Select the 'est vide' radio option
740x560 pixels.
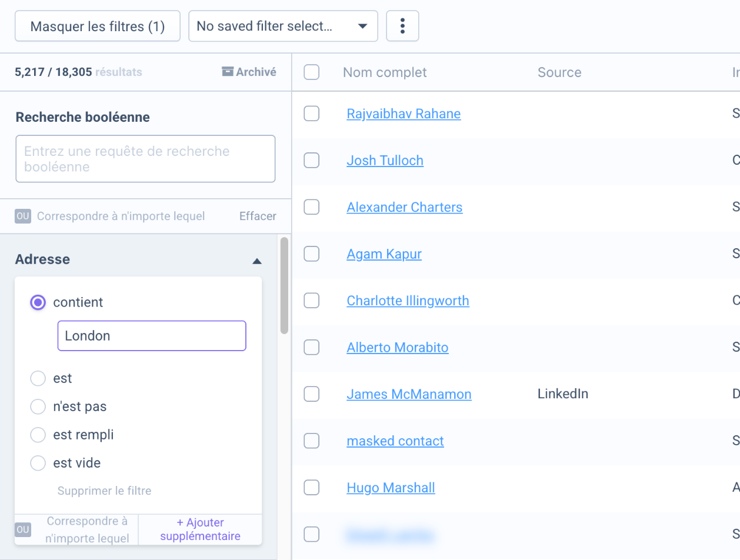(x=38, y=463)
